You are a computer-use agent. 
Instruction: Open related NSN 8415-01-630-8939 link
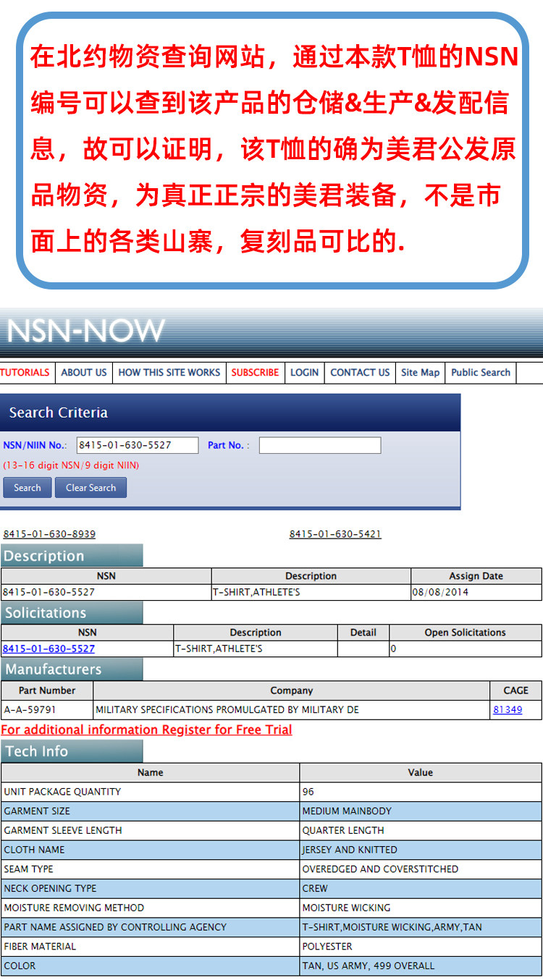[49, 534]
